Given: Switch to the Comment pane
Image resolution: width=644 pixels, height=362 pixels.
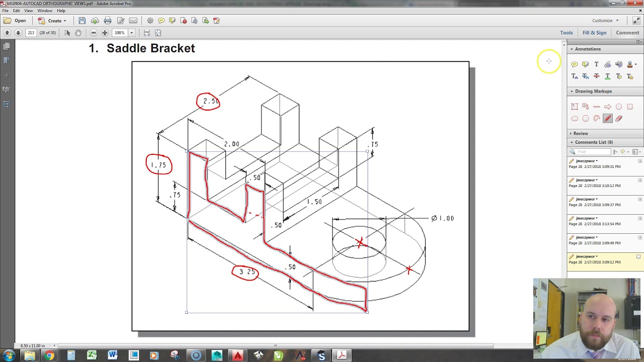Looking at the screenshot, I should (x=627, y=33).
